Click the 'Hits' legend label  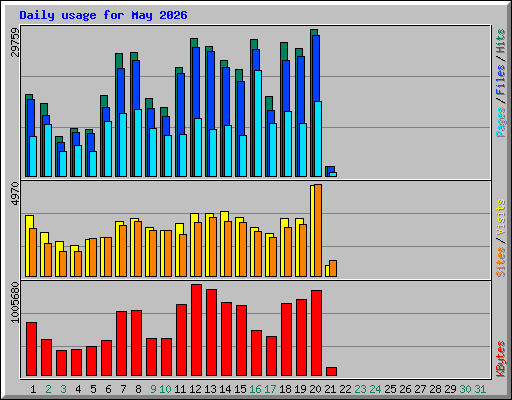[x=501, y=41]
